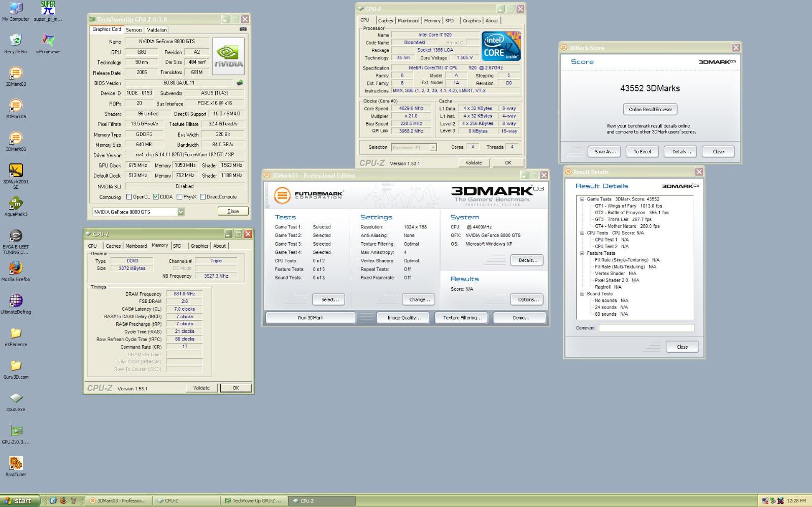Click the Start button
Screen dimensions: 812x507
pos(20,500)
